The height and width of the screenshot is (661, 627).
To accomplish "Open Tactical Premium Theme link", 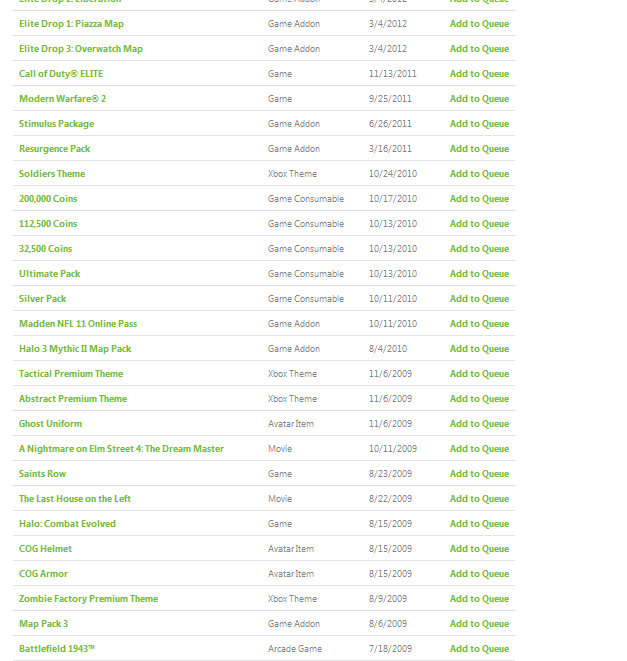I will [71, 373].
